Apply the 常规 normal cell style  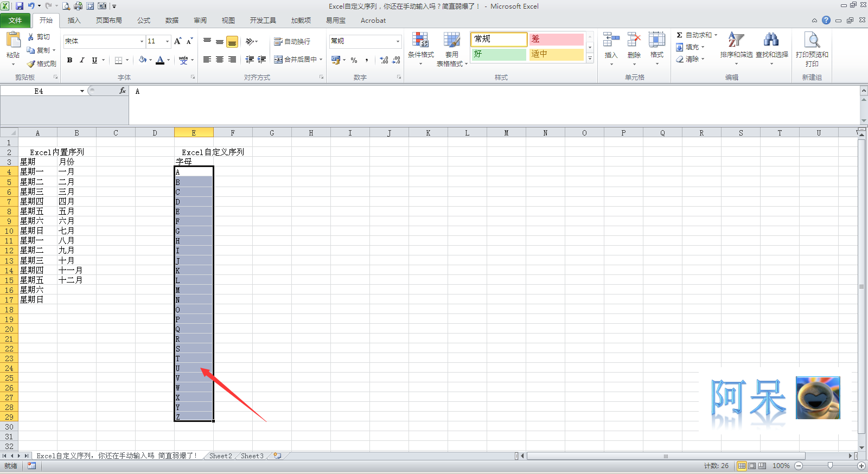point(499,39)
